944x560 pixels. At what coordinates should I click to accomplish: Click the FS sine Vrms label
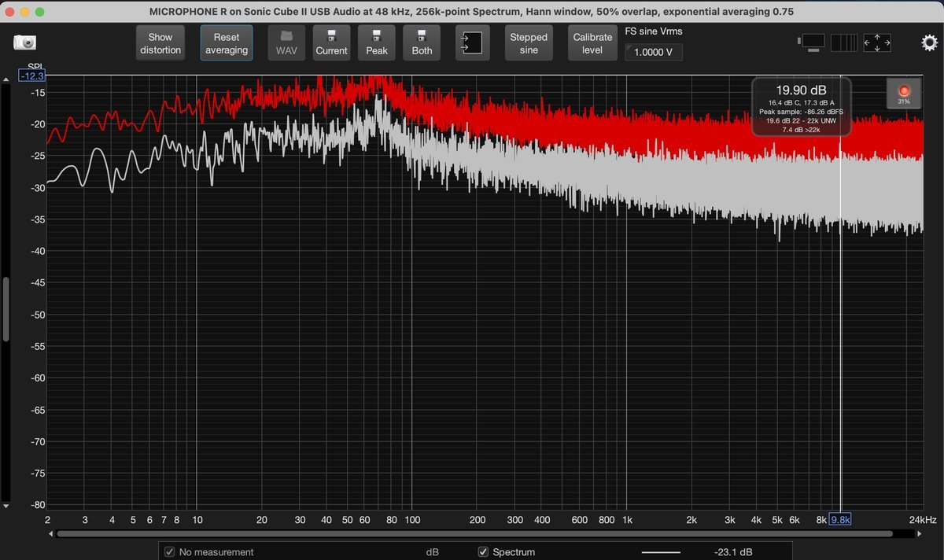click(653, 31)
